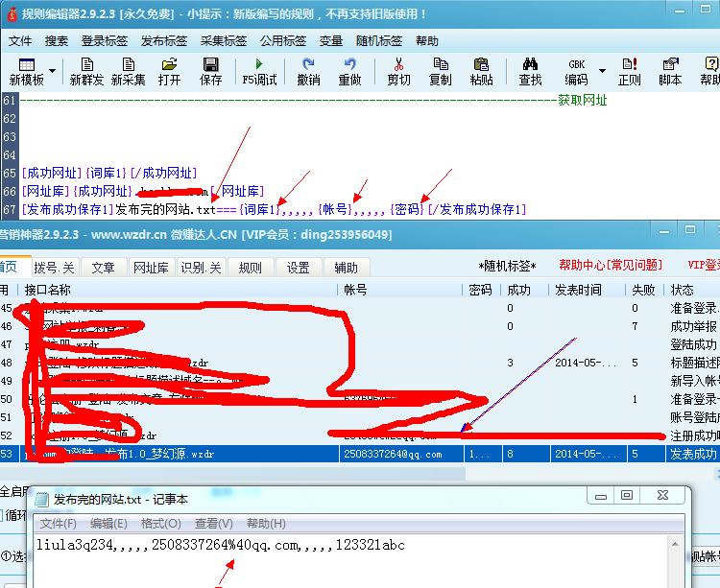The height and width of the screenshot is (588, 720).
Task: Sort by 失败 column header
Action: click(645, 290)
